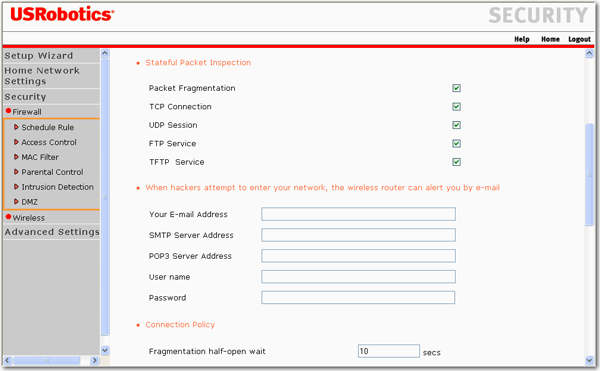
Task: Uncheck TFTP Service checkbox
Action: [x=456, y=162]
